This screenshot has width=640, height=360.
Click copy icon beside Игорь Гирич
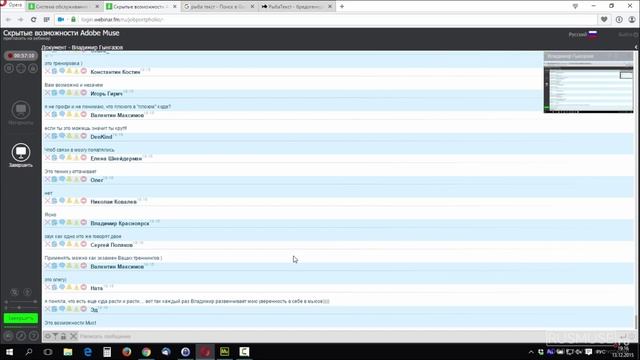[x=55, y=93]
